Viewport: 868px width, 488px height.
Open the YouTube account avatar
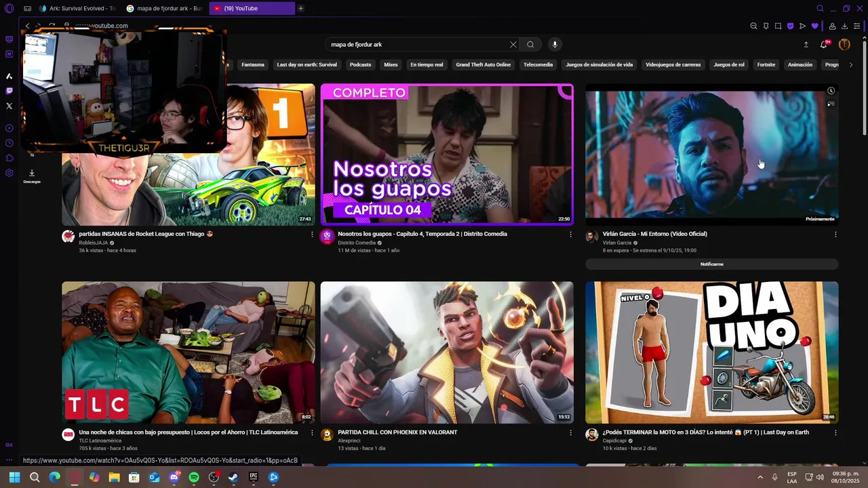844,45
